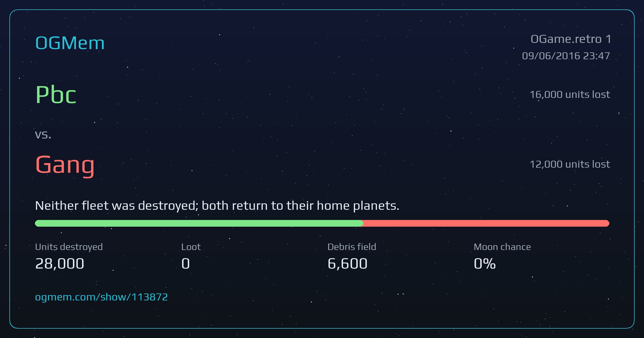The height and width of the screenshot is (338, 644).
Task: Click the 12,000 units lost text
Action: pyautogui.click(x=570, y=164)
